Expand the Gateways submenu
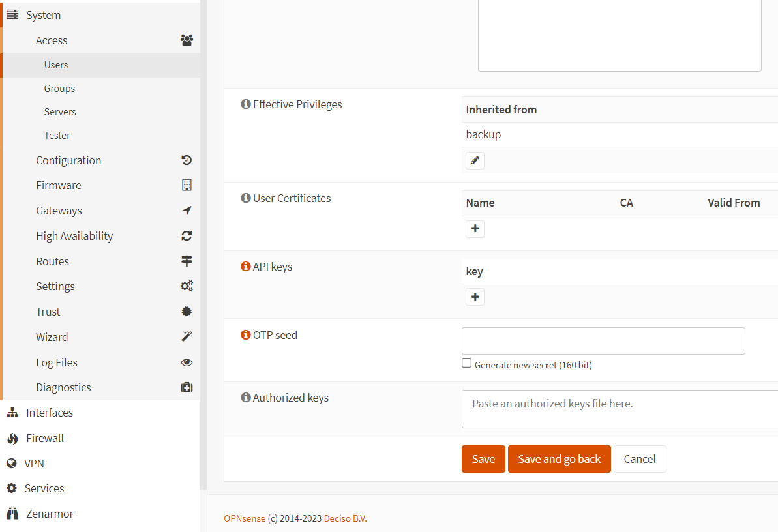 click(x=101, y=211)
